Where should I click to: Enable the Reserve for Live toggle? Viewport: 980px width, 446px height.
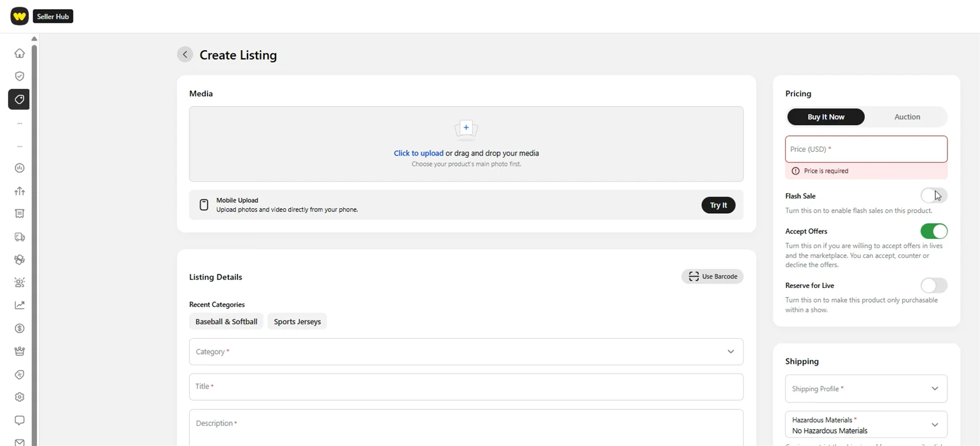click(x=933, y=285)
